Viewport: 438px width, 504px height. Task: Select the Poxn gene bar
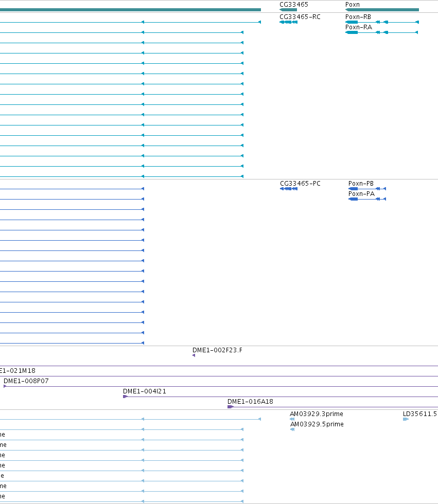point(382,10)
